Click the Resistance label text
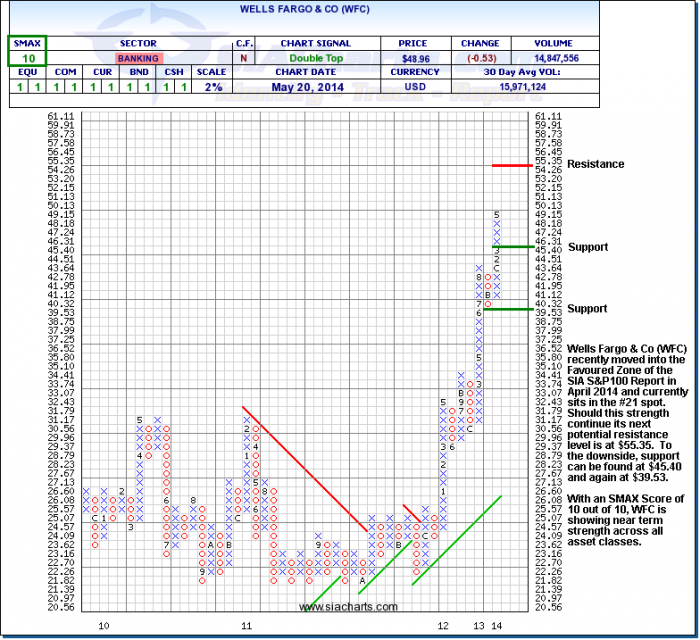The height and width of the screenshot is (640, 700). click(x=595, y=164)
